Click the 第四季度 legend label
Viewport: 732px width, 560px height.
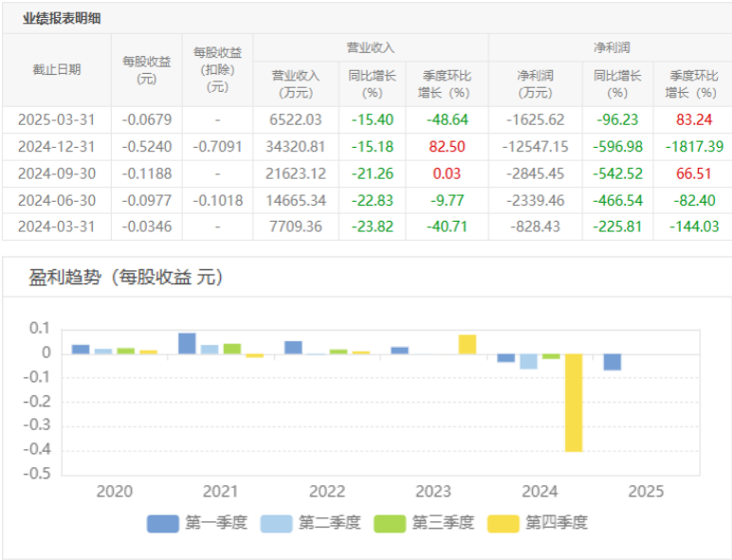tap(557, 523)
